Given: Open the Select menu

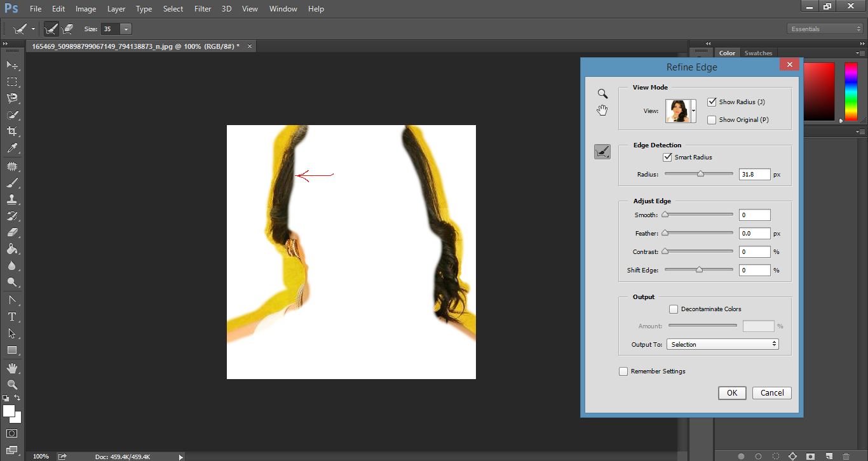Looking at the screenshot, I should click(173, 9).
